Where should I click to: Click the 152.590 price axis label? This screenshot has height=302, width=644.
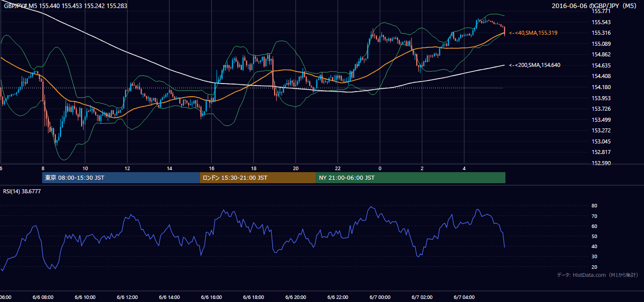click(x=601, y=163)
